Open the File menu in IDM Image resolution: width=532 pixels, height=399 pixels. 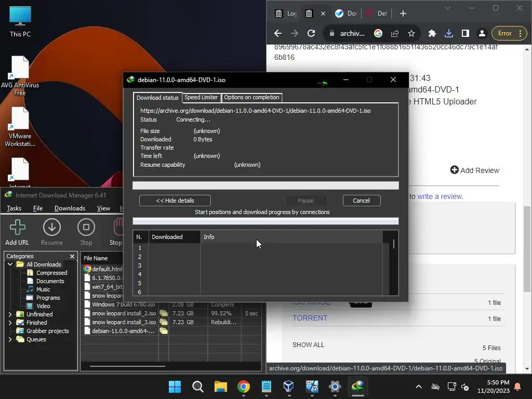tap(38, 208)
